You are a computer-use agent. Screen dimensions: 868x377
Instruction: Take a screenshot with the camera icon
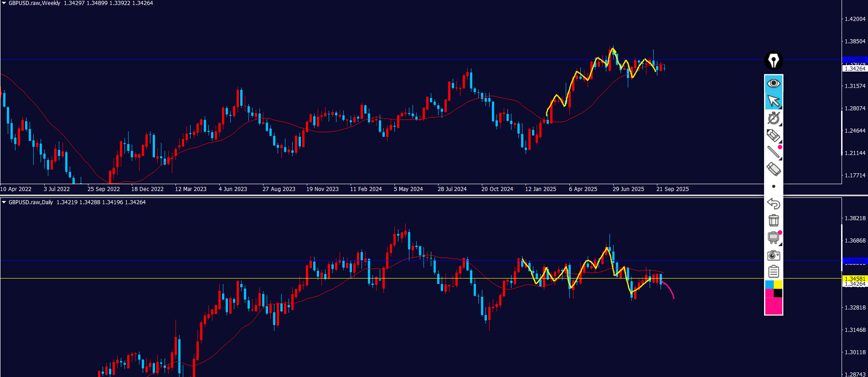coord(773,255)
